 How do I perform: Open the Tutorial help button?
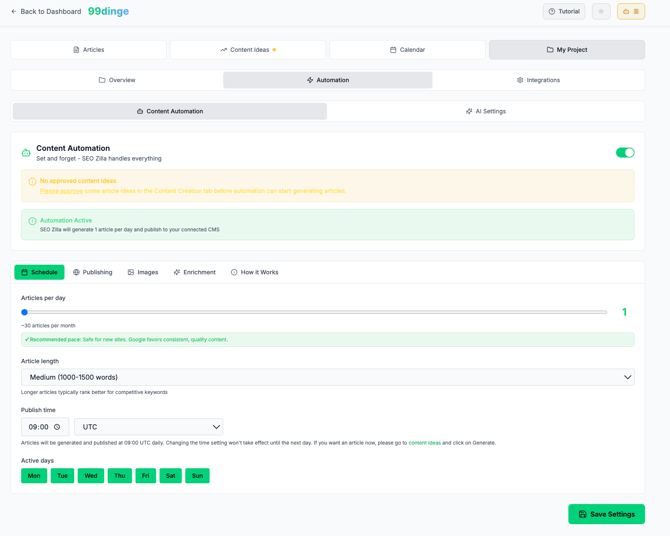[564, 12]
